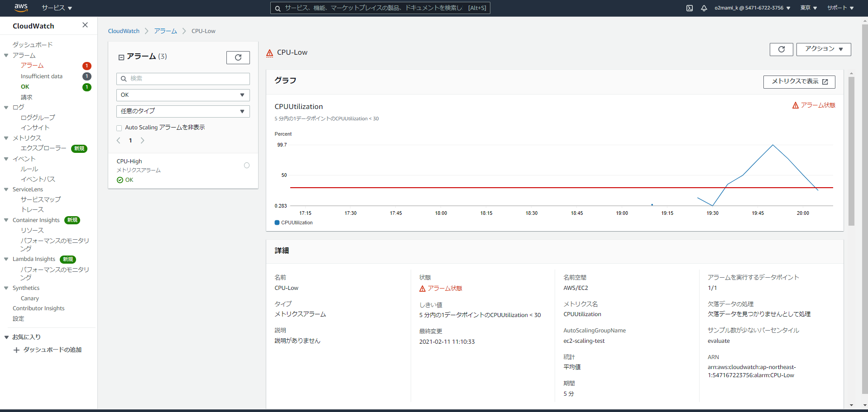Open ダッシュボード in the sidebar

tap(33, 45)
